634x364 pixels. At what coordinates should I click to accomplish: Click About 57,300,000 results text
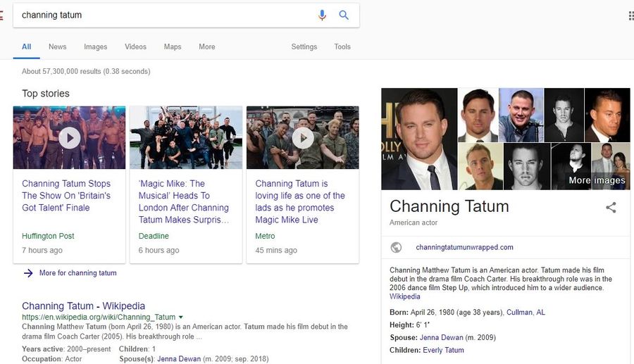coord(86,72)
